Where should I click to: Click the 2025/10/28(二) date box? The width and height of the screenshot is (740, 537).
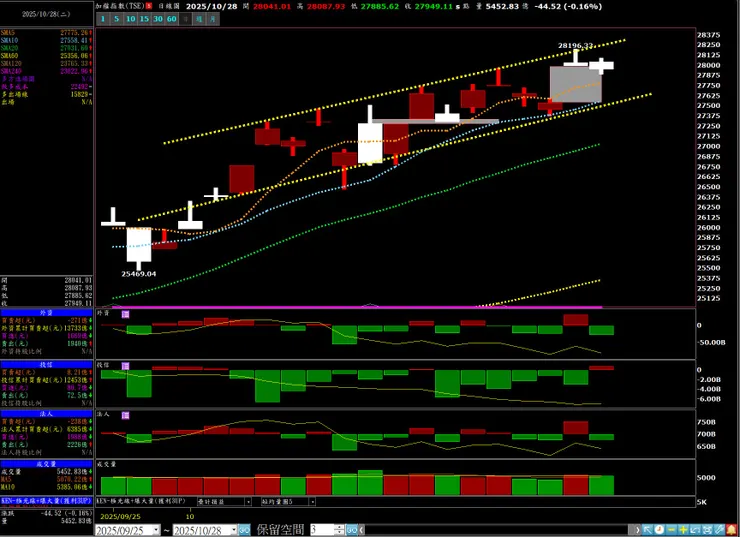pyautogui.click(x=46, y=14)
